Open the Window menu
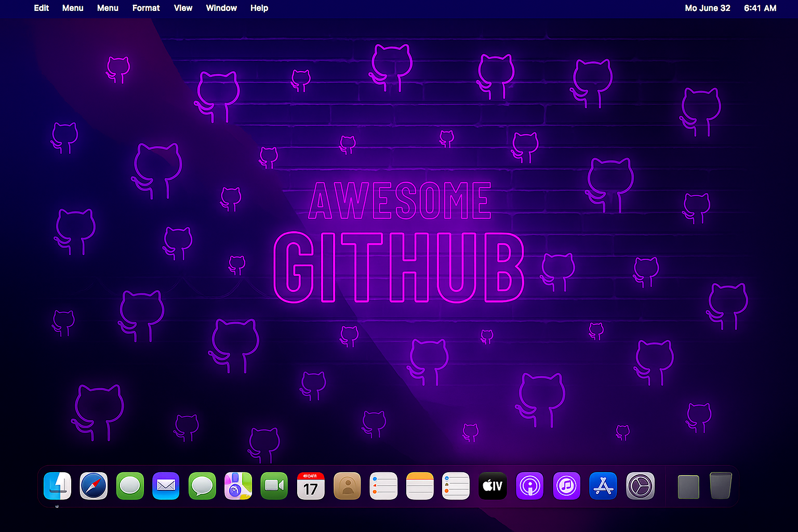 [221, 8]
